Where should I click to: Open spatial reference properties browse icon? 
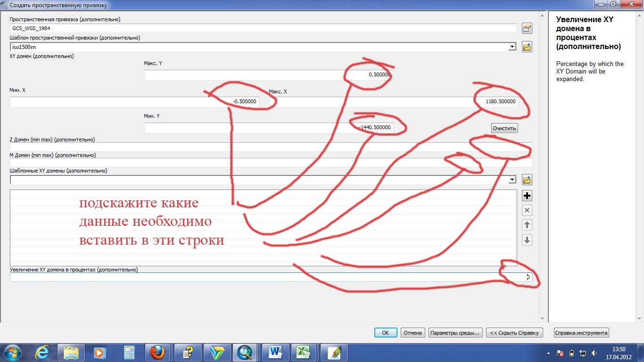pyautogui.click(x=527, y=29)
